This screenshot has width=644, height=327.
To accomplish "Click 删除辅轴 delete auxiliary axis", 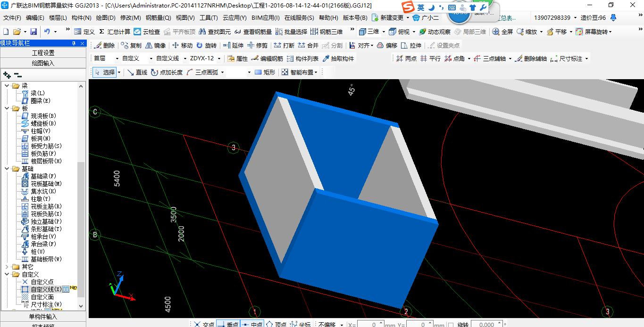I will (531, 58).
